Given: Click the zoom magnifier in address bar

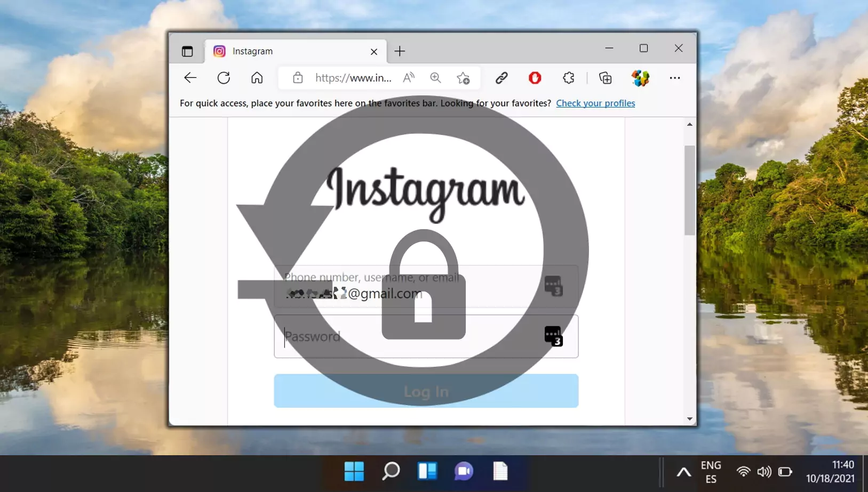Looking at the screenshot, I should (x=435, y=78).
